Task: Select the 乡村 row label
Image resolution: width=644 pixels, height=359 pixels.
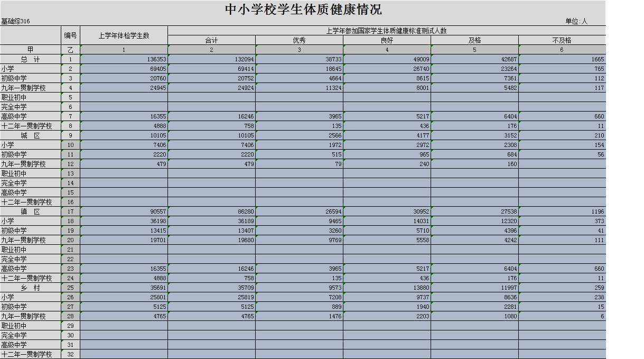Action: click(31, 288)
